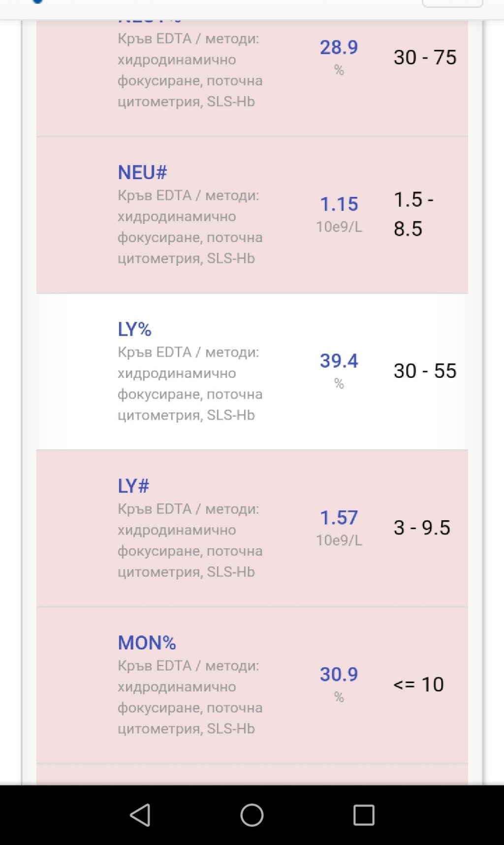The height and width of the screenshot is (845, 504).
Task: Click the 28.9 neutrophil percent result
Action: (339, 47)
